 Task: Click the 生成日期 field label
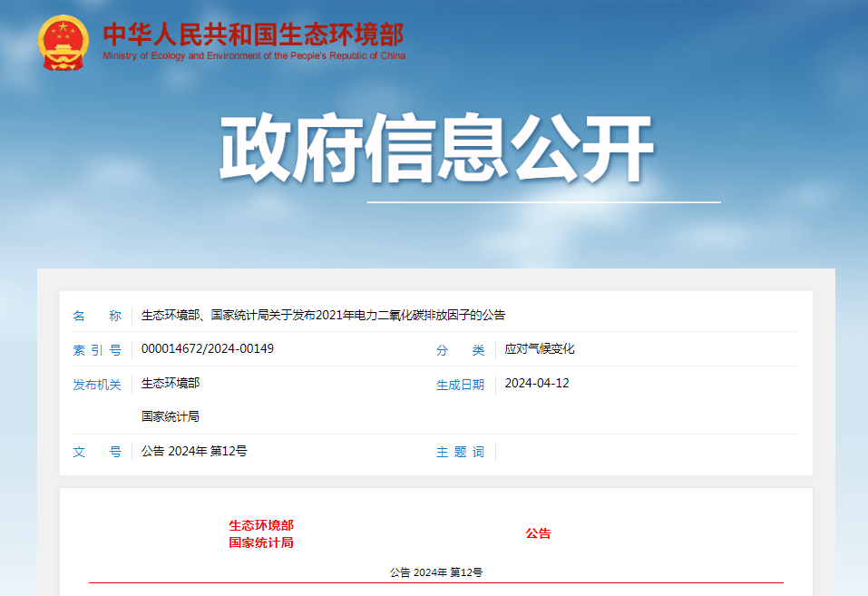pyautogui.click(x=460, y=385)
